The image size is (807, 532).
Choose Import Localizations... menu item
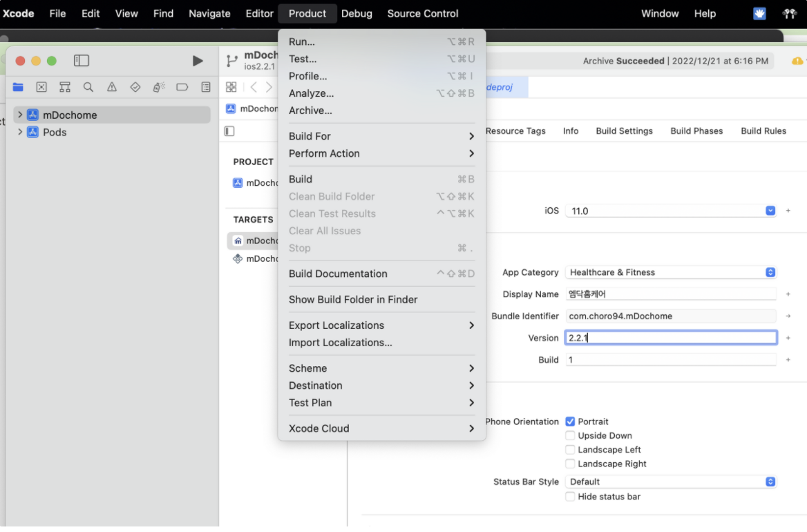(x=381, y=343)
